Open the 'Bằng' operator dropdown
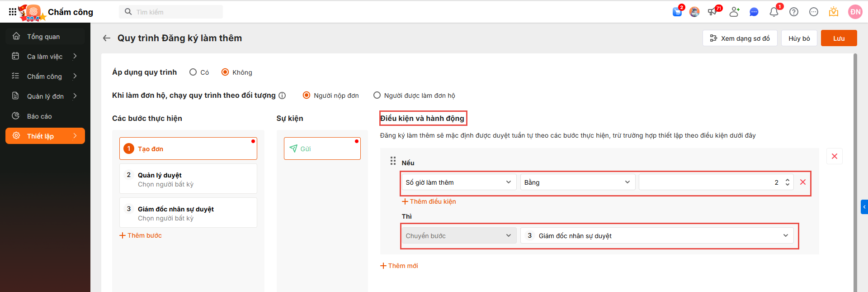868x292 pixels. pyautogui.click(x=577, y=182)
